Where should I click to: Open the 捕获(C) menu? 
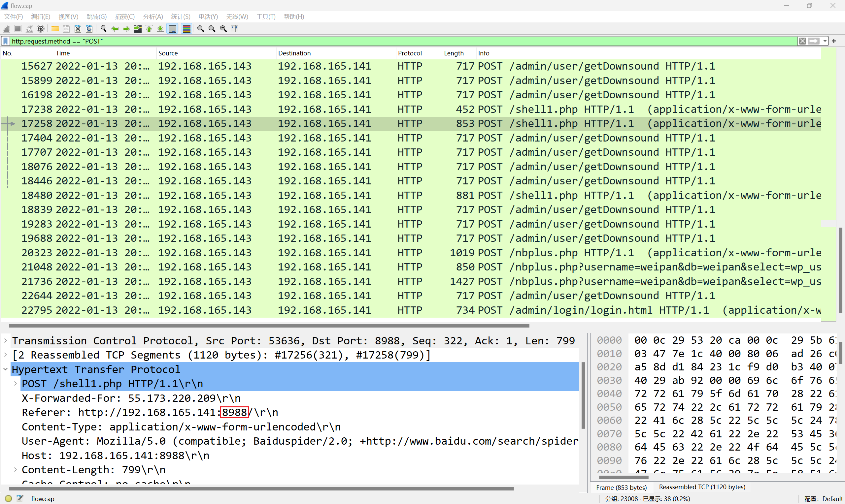(125, 16)
